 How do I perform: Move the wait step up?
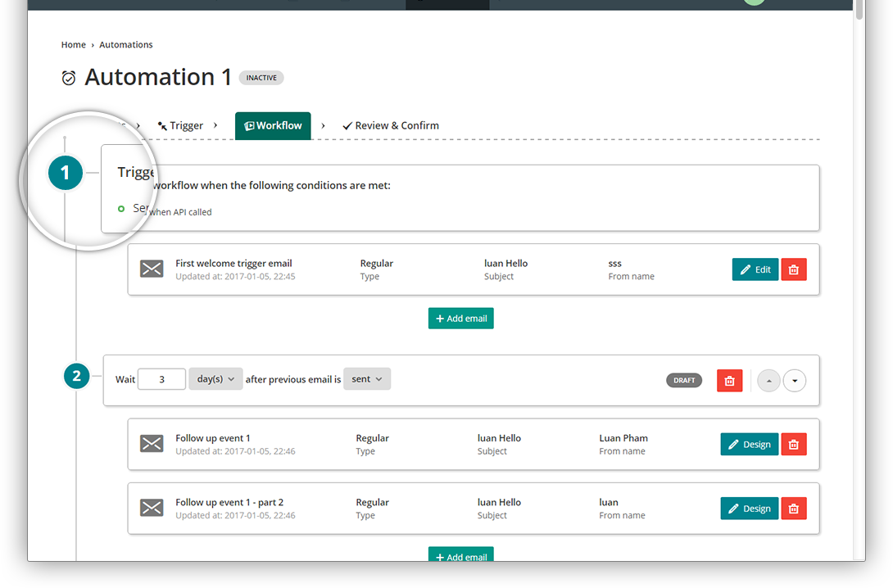[768, 381]
